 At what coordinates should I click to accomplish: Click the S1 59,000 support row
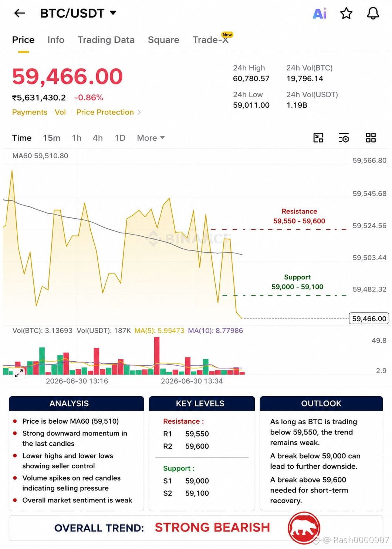click(186, 481)
